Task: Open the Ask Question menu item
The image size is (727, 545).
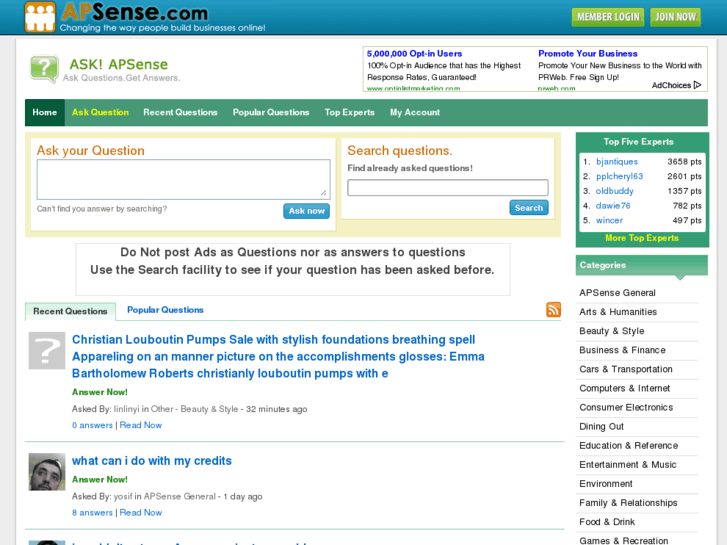Action: 100,112
